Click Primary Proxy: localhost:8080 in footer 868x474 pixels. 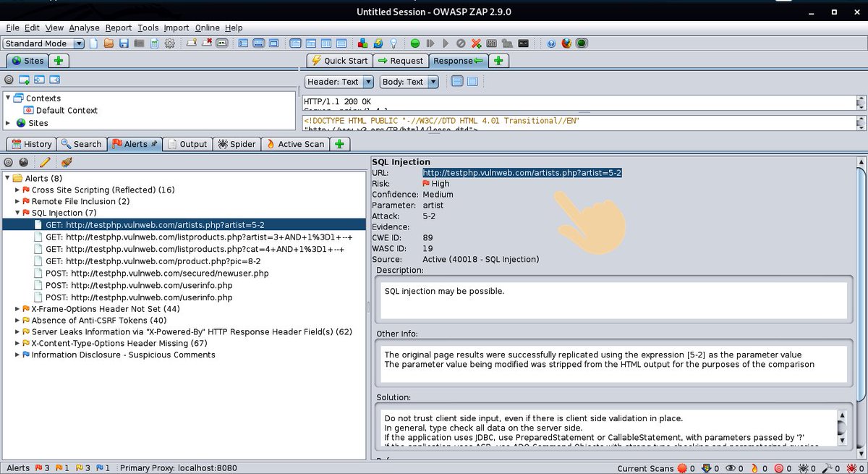(179, 468)
